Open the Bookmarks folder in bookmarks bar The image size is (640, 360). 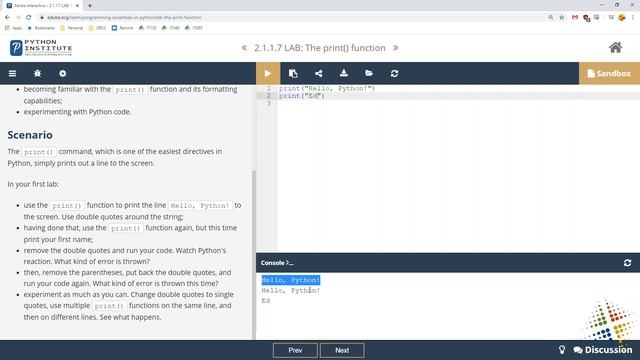41,28
